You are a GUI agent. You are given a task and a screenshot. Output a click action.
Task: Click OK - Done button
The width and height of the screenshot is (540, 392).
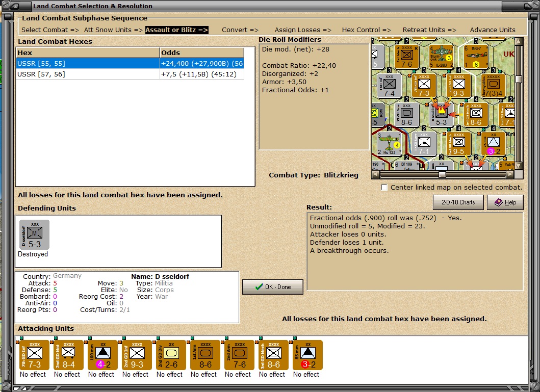click(273, 286)
